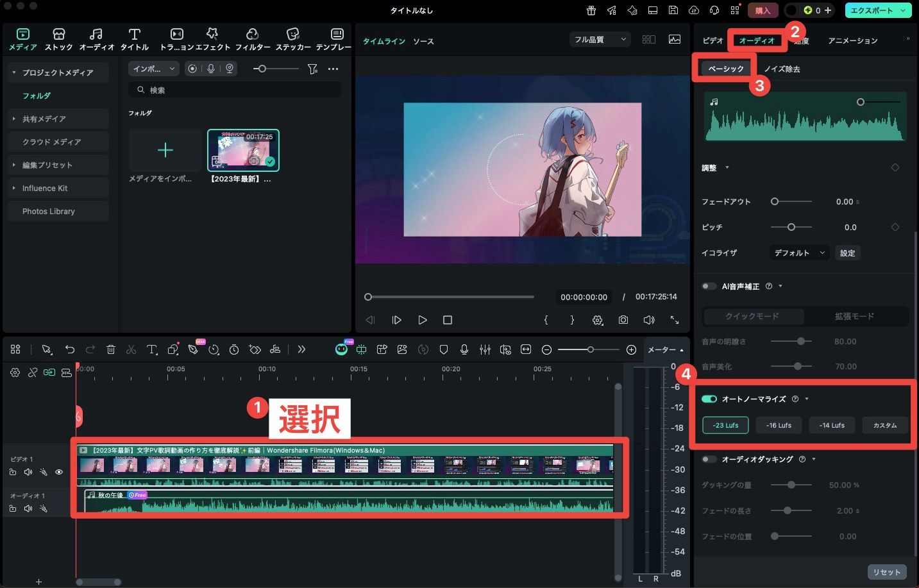Open the audio mixer icon in timeline toolbar
The width and height of the screenshot is (919, 588).
485,349
